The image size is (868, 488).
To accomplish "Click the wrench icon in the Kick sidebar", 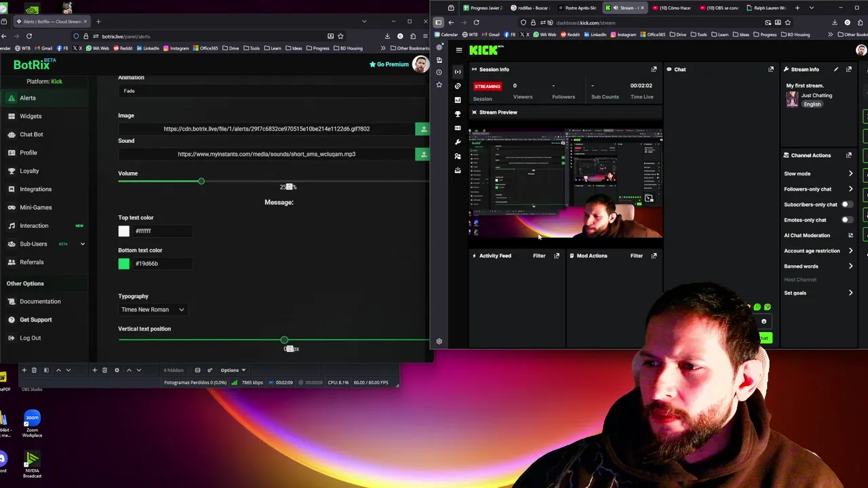I will [x=458, y=142].
